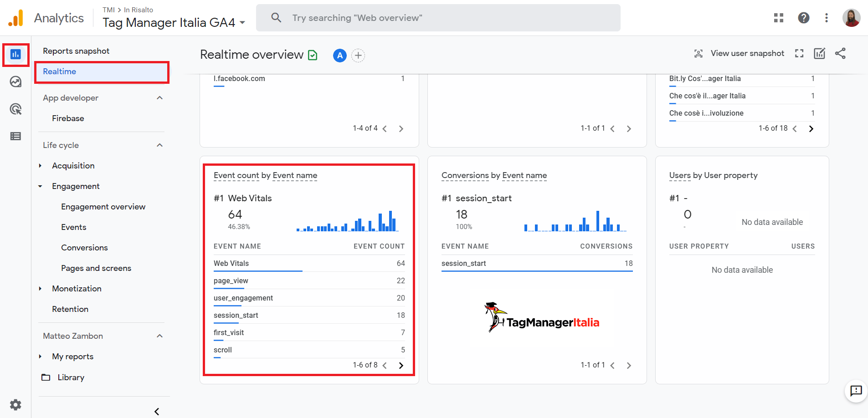This screenshot has width=868, height=418.
Task: Open the feedback chat icon
Action: (856, 391)
